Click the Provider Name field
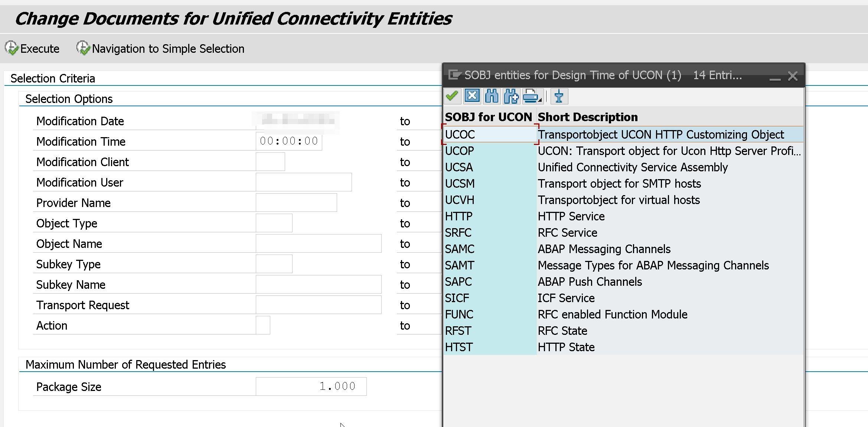 (296, 203)
